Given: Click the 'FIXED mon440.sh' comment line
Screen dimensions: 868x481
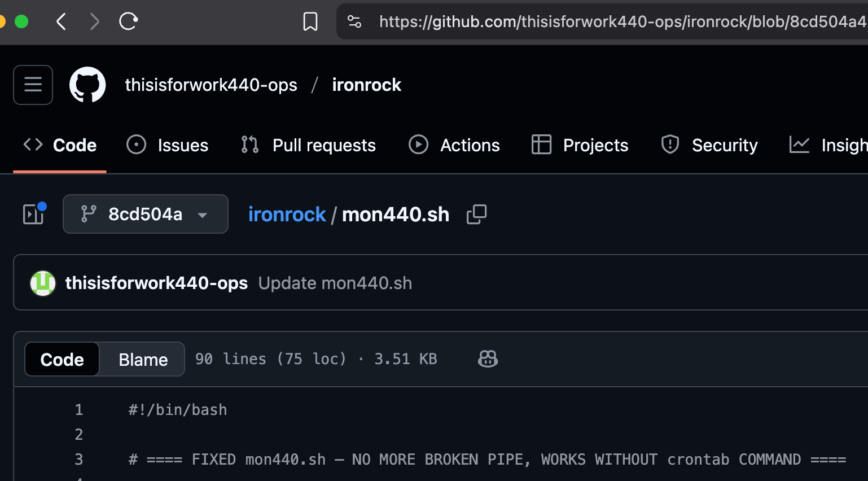Looking at the screenshot, I should click(487, 460).
